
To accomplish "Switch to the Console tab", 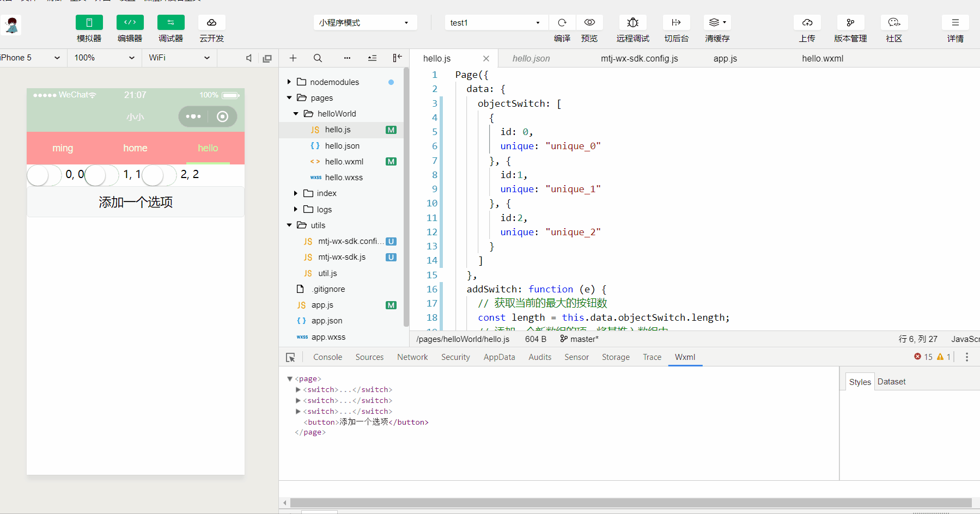I will point(327,357).
